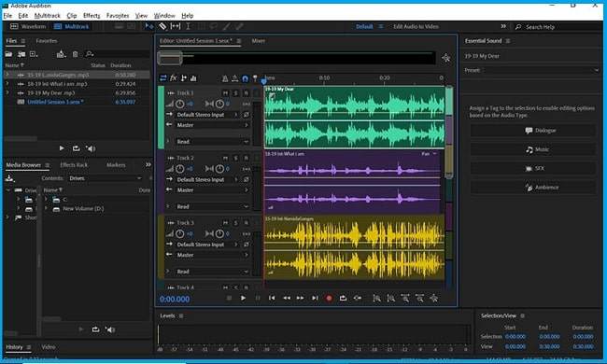Assign Music audio type
The width and height of the screenshot is (607, 364).
coord(533,149)
